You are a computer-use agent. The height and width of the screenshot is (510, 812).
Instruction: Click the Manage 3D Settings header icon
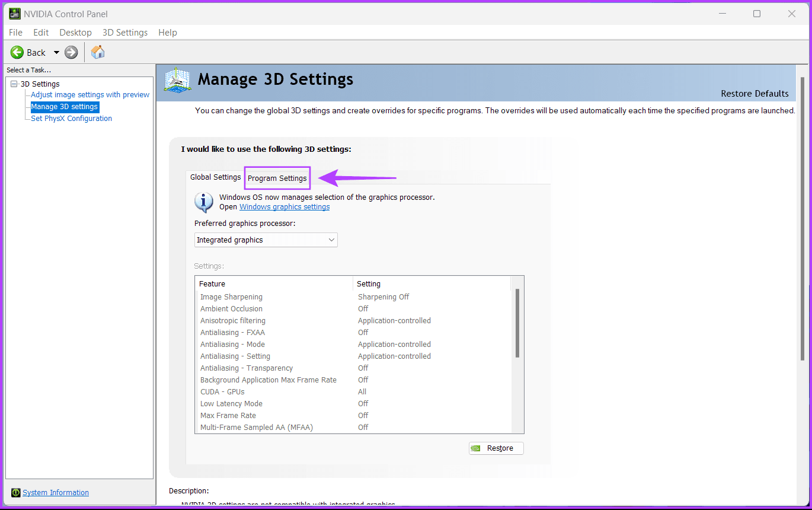(x=178, y=79)
